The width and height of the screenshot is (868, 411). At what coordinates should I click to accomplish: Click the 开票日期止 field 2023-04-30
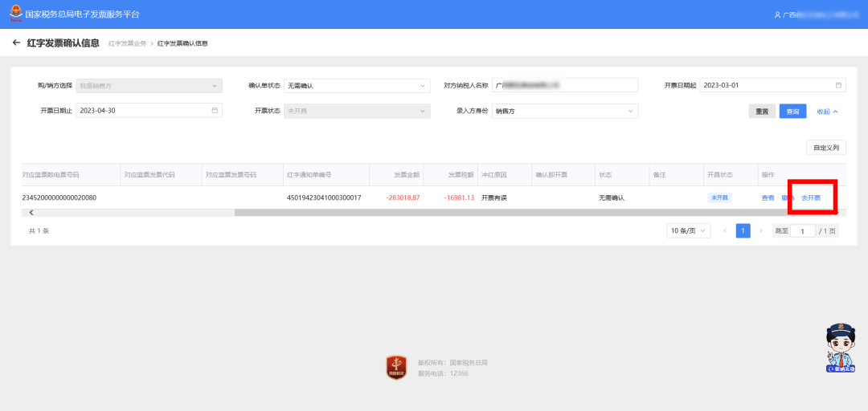click(x=149, y=112)
